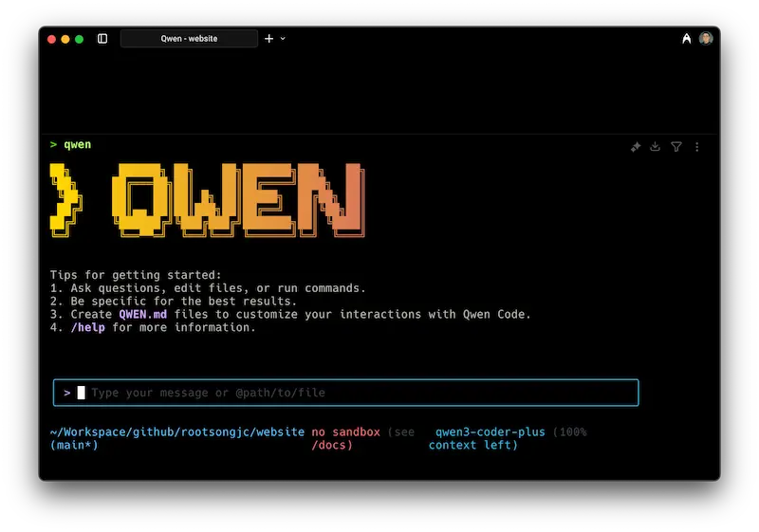Image resolution: width=759 pixels, height=532 pixels.
Task: Click tip 'Be specific for the best results'
Action: pos(174,302)
